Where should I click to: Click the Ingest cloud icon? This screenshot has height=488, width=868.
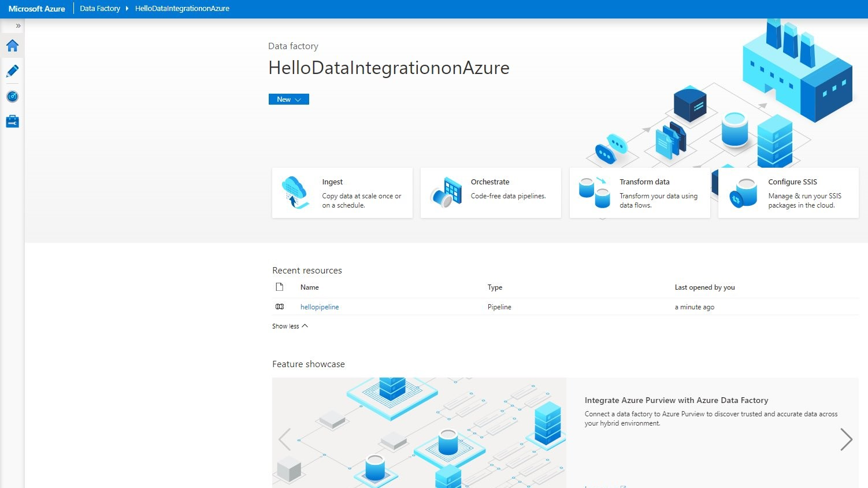tap(295, 193)
